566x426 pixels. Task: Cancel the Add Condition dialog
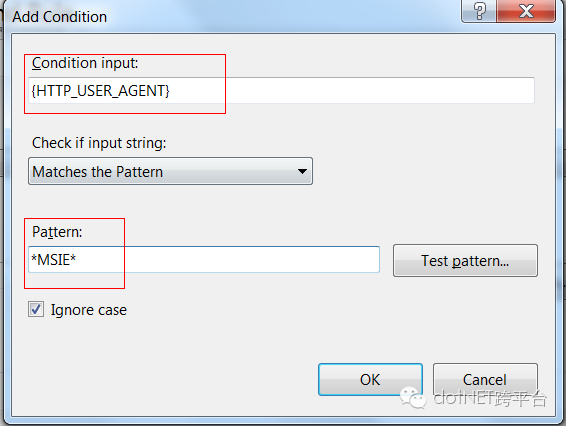pos(485,379)
